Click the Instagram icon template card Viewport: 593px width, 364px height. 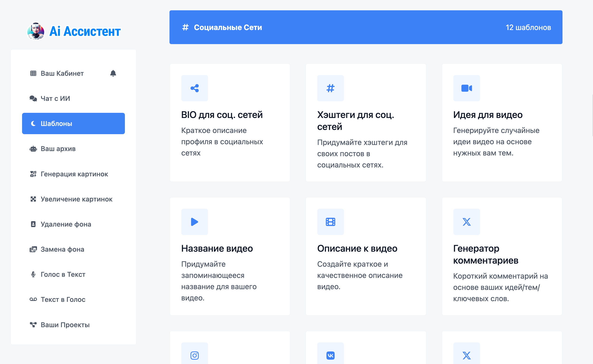194,355
